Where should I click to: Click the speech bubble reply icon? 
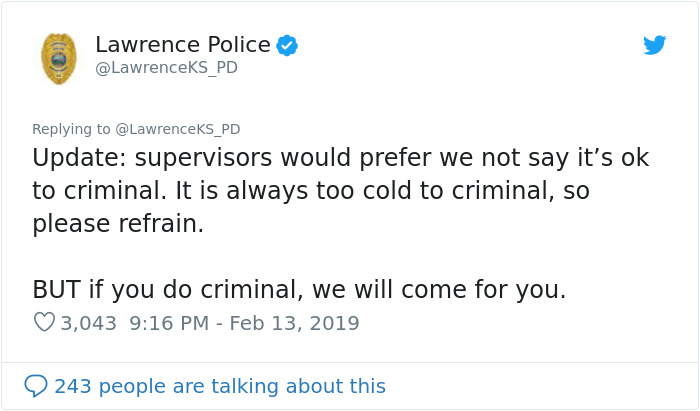click(x=36, y=385)
